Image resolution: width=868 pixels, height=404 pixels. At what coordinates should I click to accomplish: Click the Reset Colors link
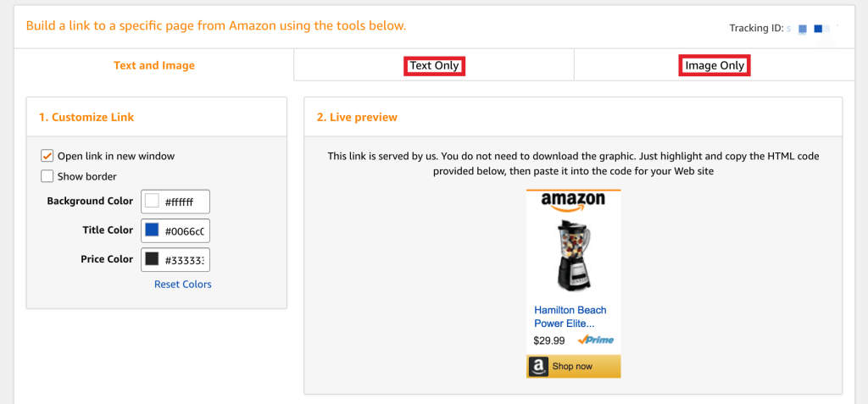click(183, 285)
